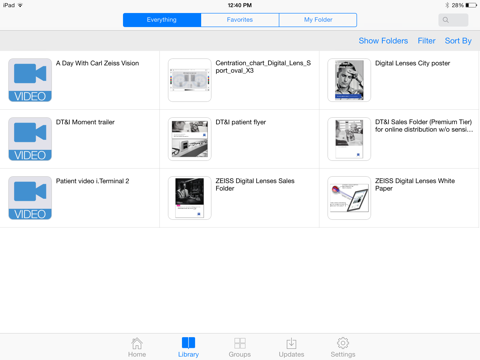
Task: Open the DT&I Moment trailer video icon
Action: pyautogui.click(x=30, y=139)
